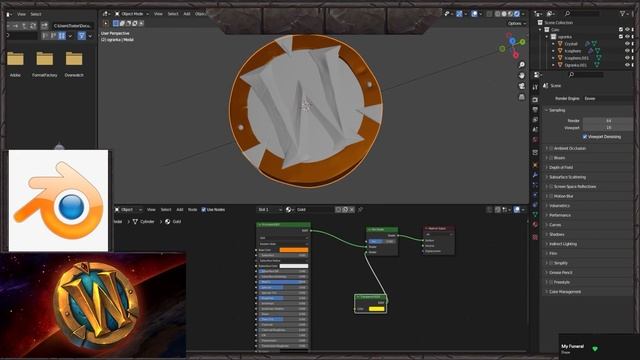Click the unlink material X button

tap(351, 209)
